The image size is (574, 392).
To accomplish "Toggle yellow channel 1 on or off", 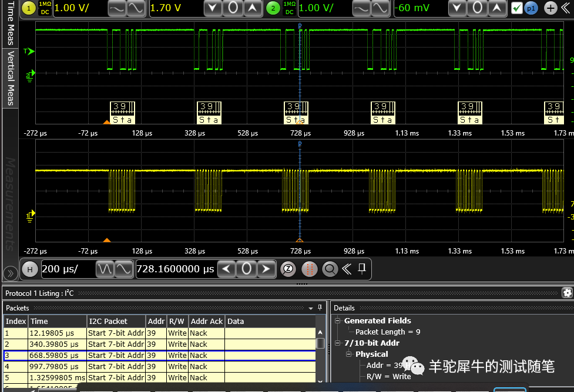I will pos(28,8).
